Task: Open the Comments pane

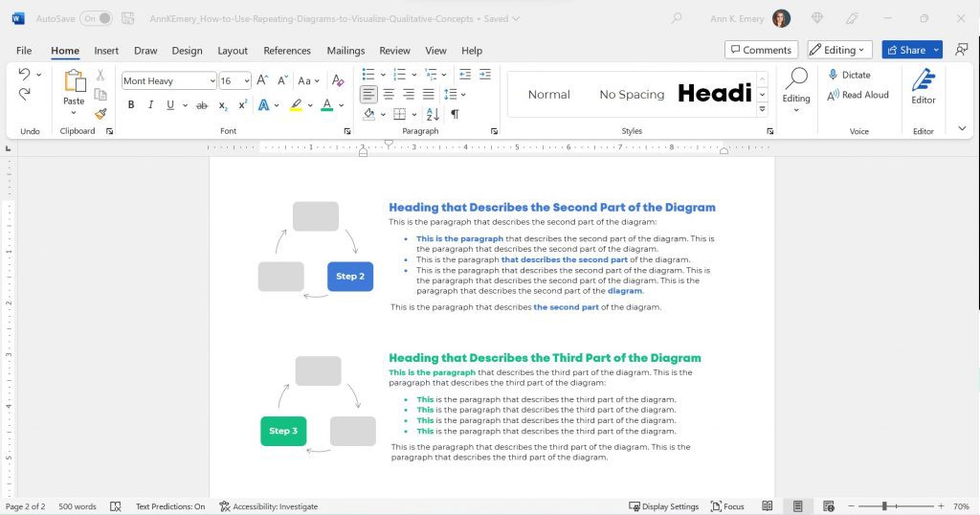Action: point(761,50)
